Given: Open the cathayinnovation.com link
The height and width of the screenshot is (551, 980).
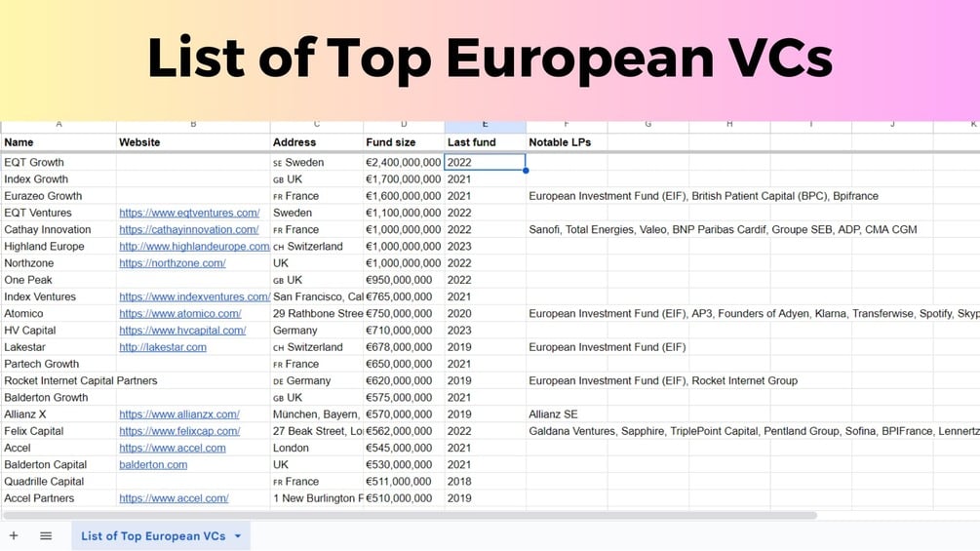Looking at the screenshot, I should point(189,230).
